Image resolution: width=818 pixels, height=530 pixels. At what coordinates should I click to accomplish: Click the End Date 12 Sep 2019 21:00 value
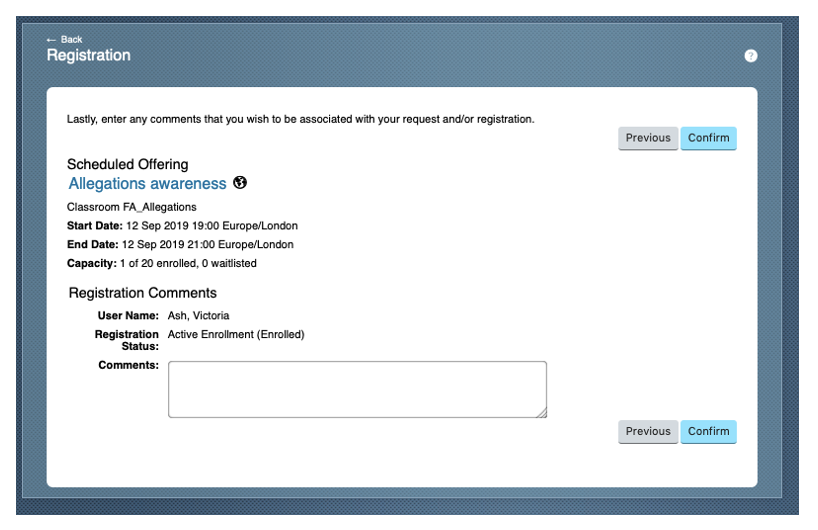coord(208,245)
